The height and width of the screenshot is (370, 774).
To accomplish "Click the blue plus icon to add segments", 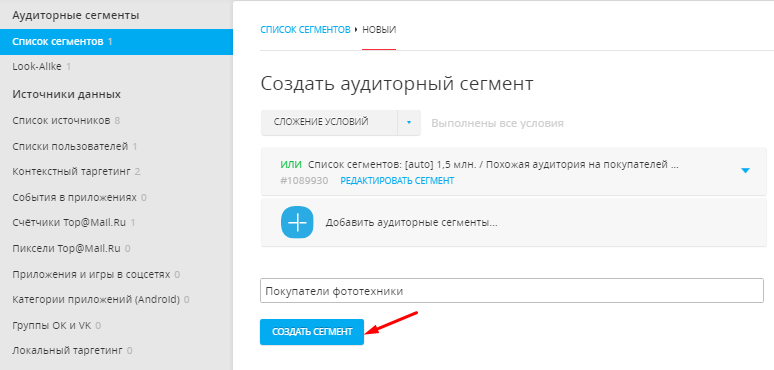I will pos(297,222).
